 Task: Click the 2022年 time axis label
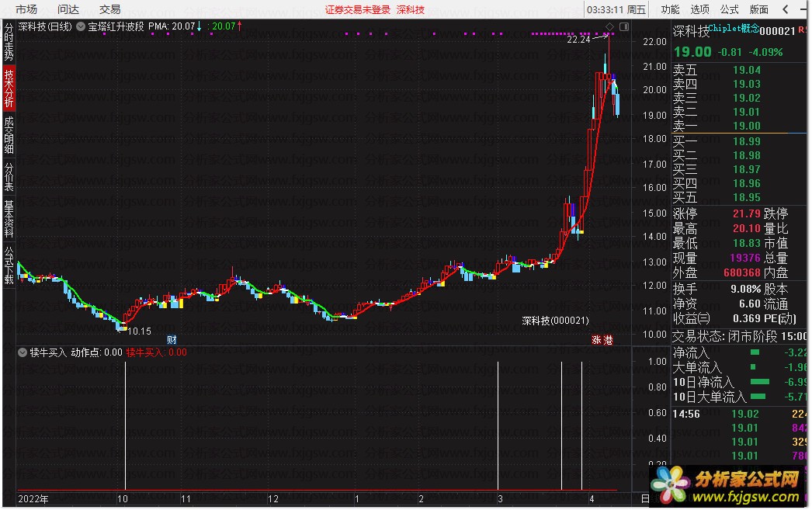click(x=33, y=499)
